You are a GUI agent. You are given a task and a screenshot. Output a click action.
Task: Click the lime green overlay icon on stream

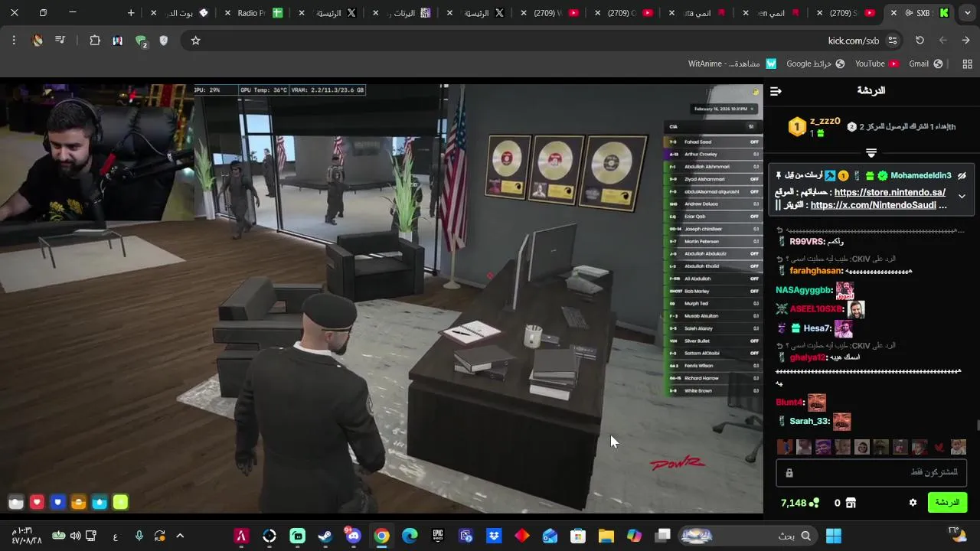pyautogui.click(x=120, y=503)
